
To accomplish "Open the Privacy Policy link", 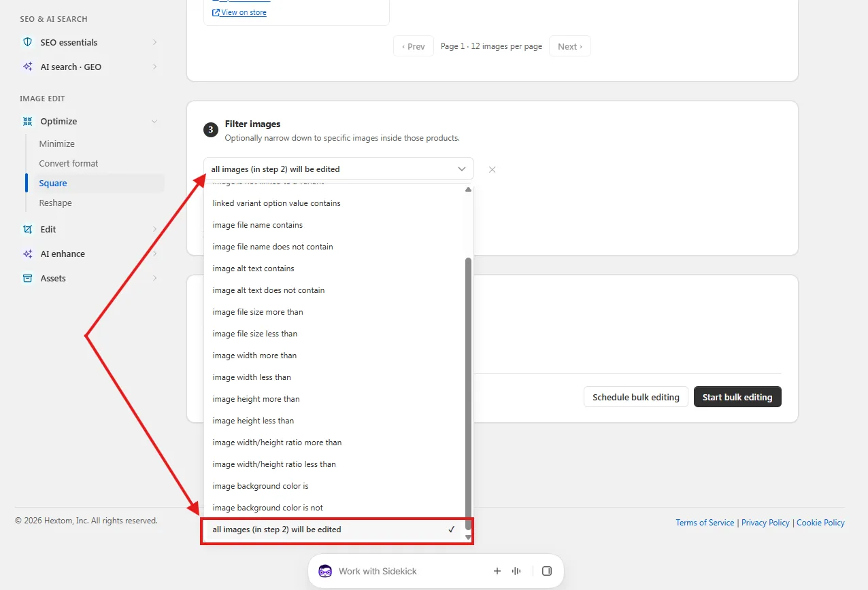I will click(x=765, y=523).
